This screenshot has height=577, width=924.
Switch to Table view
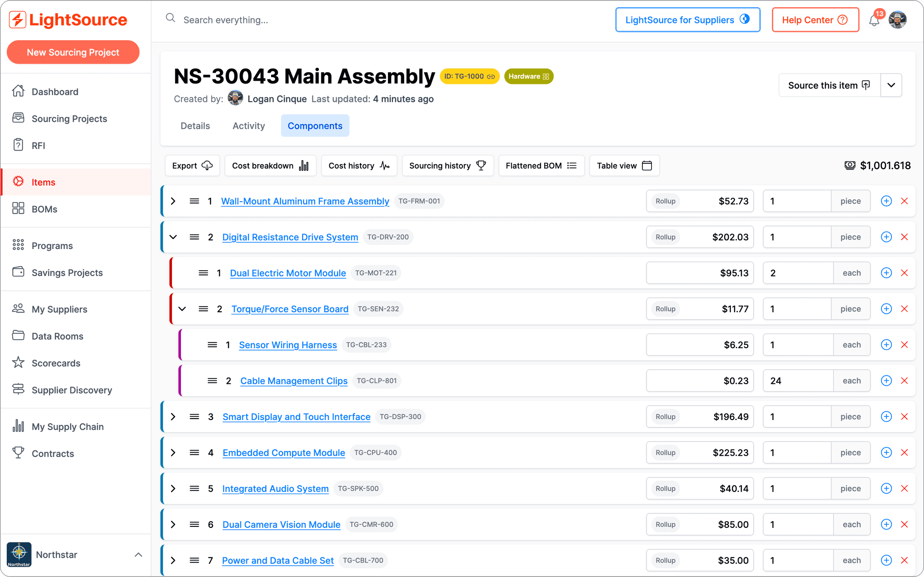[624, 166]
